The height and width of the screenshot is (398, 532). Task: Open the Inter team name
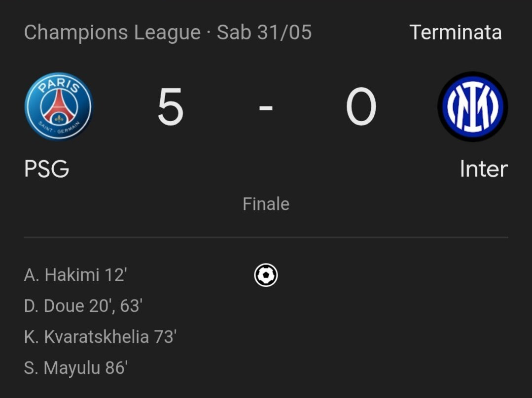pos(484,169)
